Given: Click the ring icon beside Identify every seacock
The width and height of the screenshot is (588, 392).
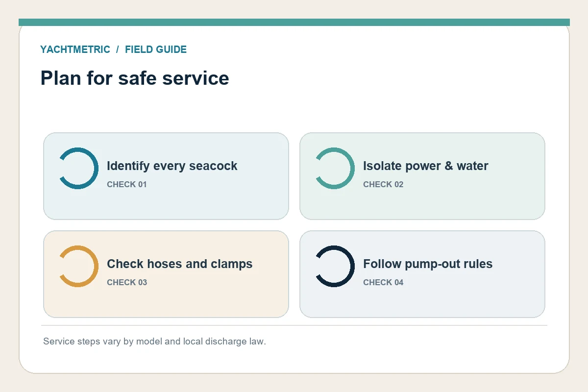Looking at the screenshot, I should 78,168.
